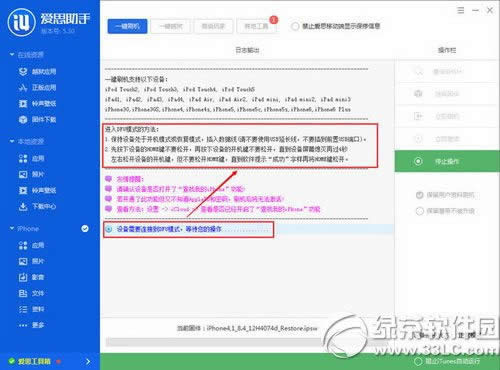Open 应用 under 本地资源
500x370 pixels.
pyautogui.click(x=32, y=158)
